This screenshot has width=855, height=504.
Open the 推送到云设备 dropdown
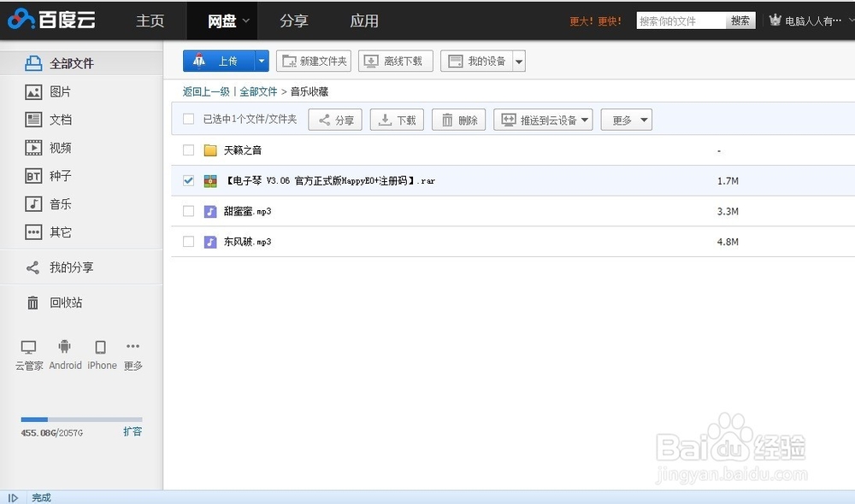(x=543, y=120)
